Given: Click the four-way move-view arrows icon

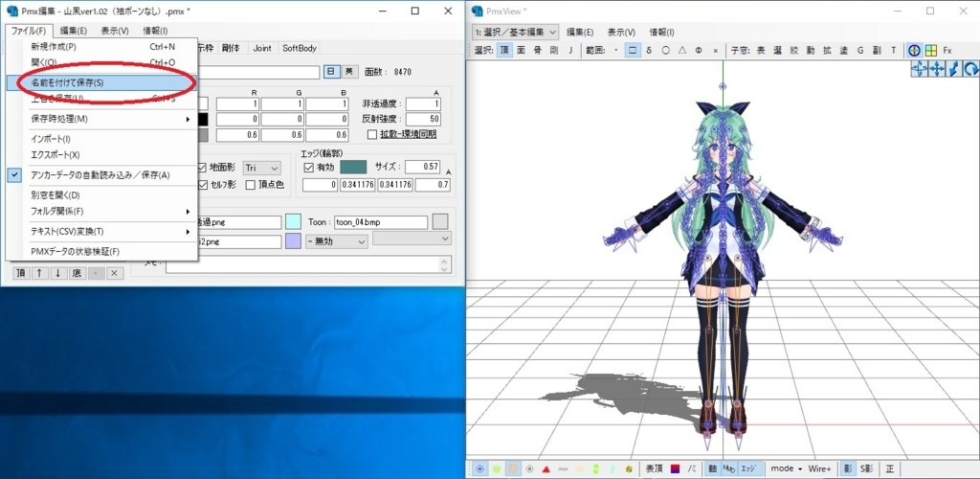Looking at the screenshot, I should (936, 69).
